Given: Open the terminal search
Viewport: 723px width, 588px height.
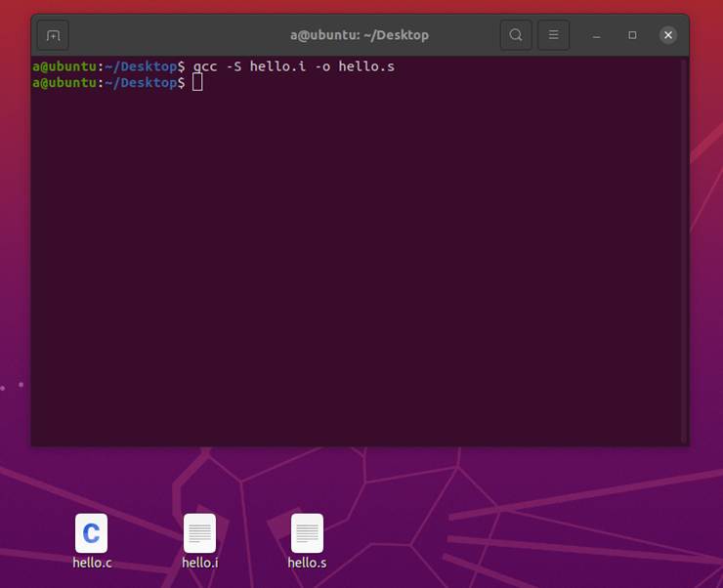Looking at the screenshot, I should 516,35.
